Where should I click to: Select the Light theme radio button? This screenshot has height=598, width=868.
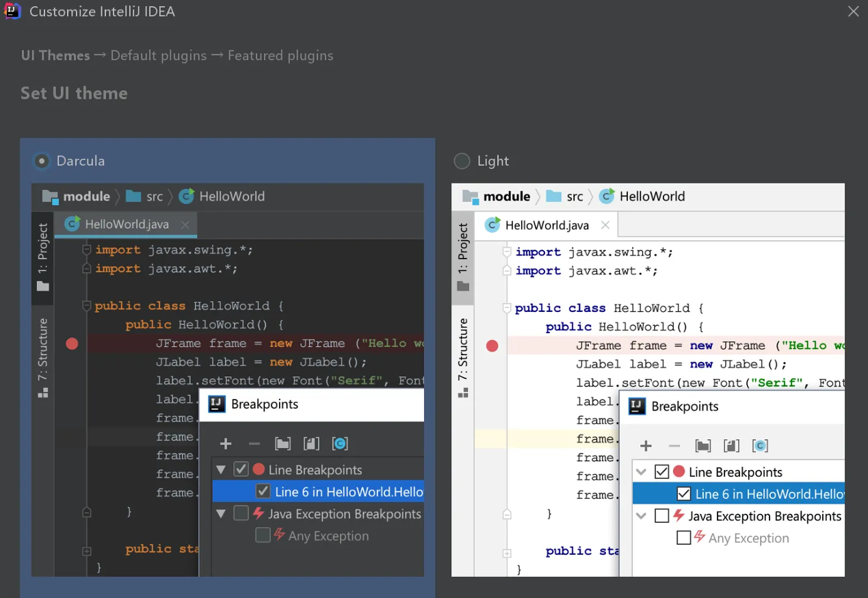pos(462,161)
